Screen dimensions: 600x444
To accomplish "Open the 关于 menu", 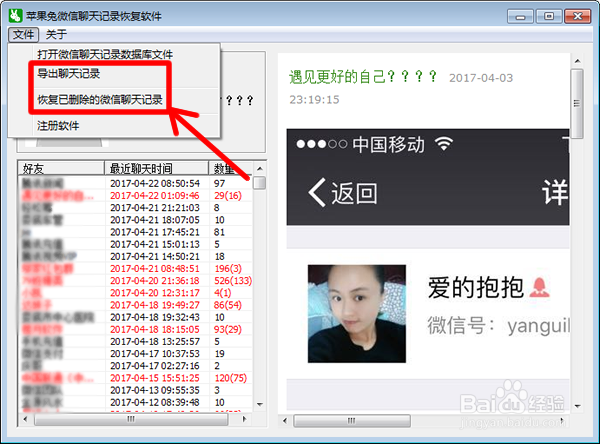I will pos(56,34).
